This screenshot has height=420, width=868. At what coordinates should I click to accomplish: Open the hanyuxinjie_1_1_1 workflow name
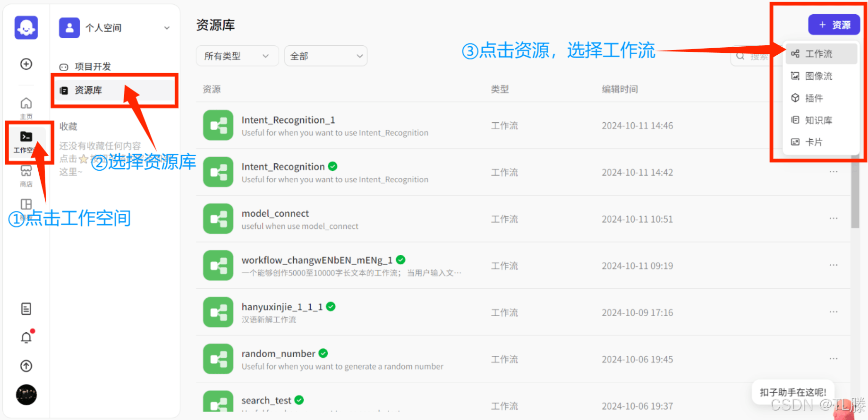click(x=282, y=307)
